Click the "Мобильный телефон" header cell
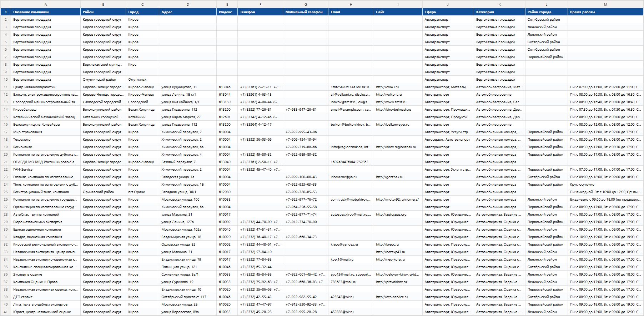The height and width of the screenshot is (322, 644). tap(306, 12)
